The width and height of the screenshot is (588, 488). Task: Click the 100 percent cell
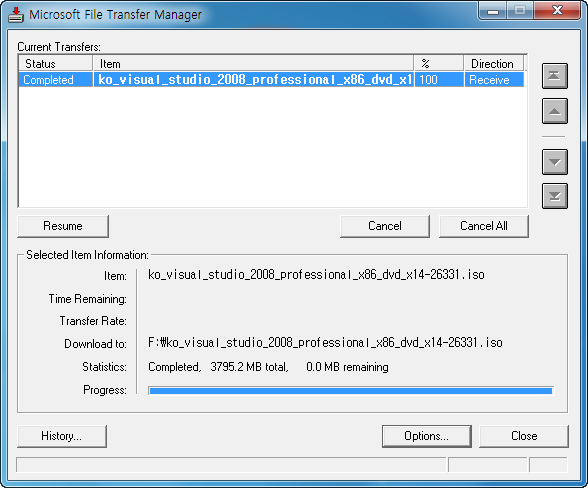coord(439,80)
